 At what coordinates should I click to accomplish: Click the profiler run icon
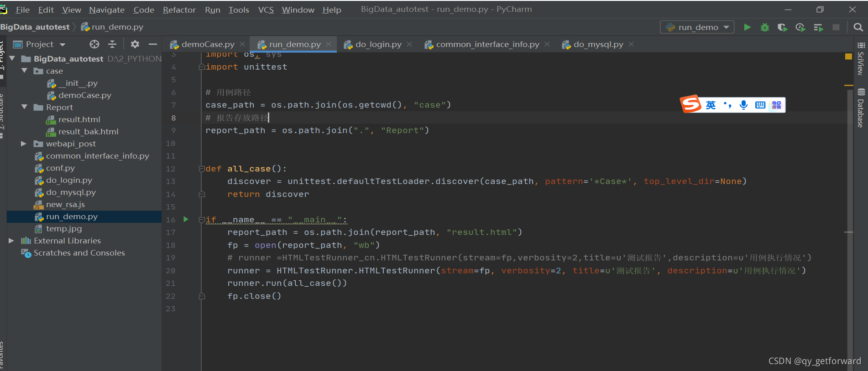point(800,27)
